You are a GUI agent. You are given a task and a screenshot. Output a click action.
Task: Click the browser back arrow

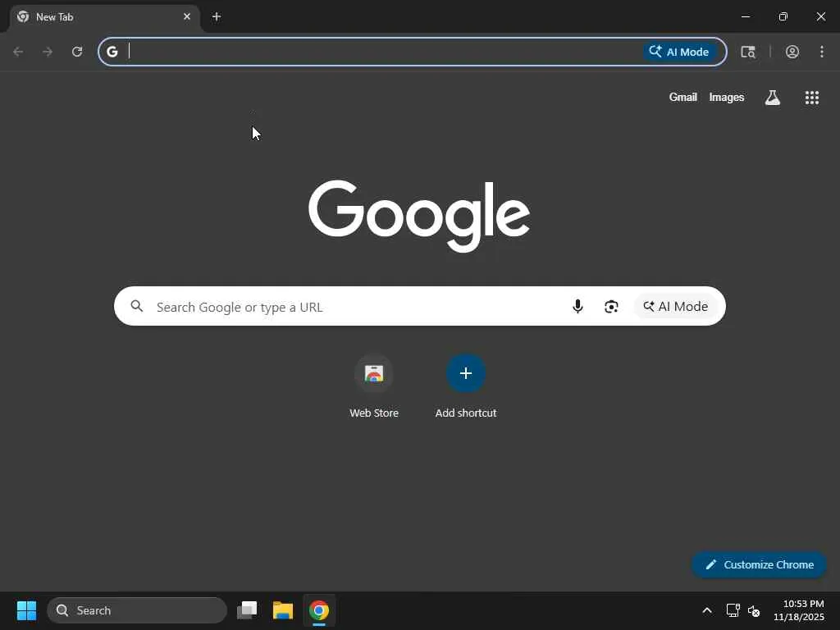pyautogui.click(x=18, y=52)
